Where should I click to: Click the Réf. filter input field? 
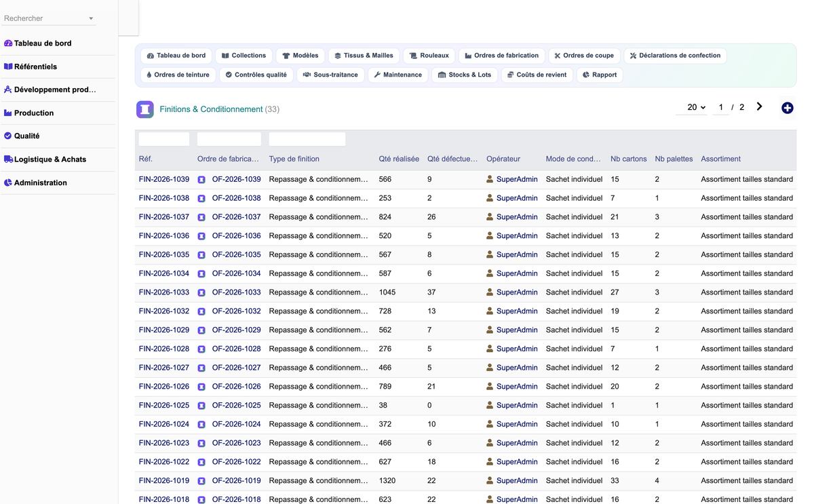coord(164,139)
